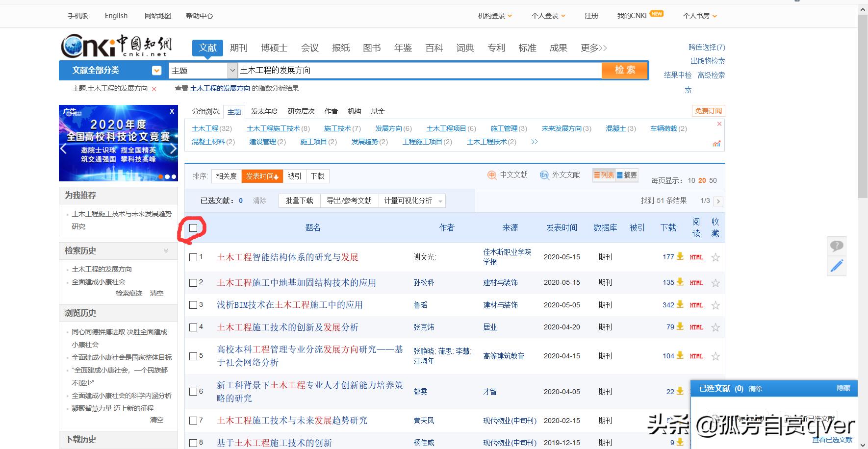Image resolution: width=868 pixels, height=449 pixels.
Task: Show 50 results per page
Action: (713, 180)
